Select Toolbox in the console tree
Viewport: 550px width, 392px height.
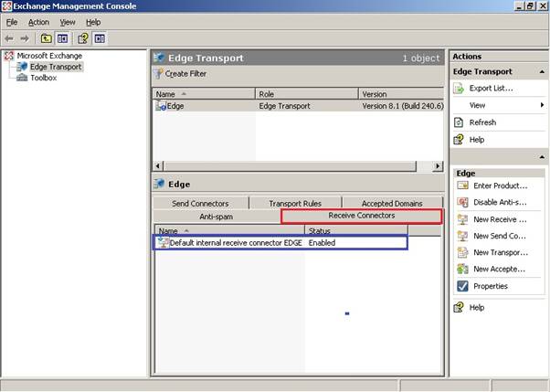click(x=44, y=78)
